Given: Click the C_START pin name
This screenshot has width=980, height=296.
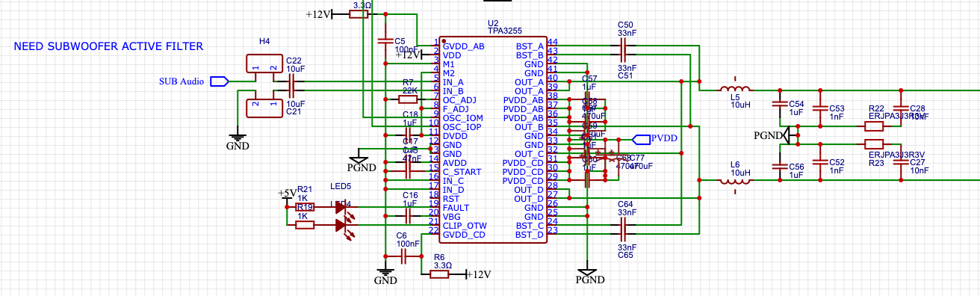Looking at the screenshot, I should pyautogui.click(x=462, y=172).
